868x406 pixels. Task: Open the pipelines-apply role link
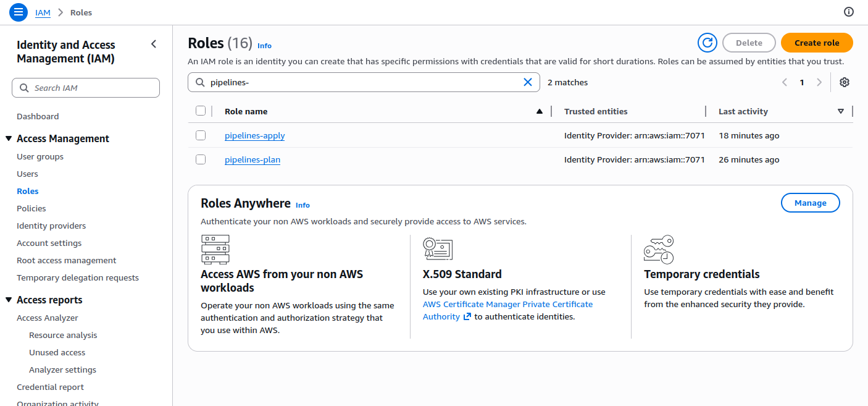(254, 135)
